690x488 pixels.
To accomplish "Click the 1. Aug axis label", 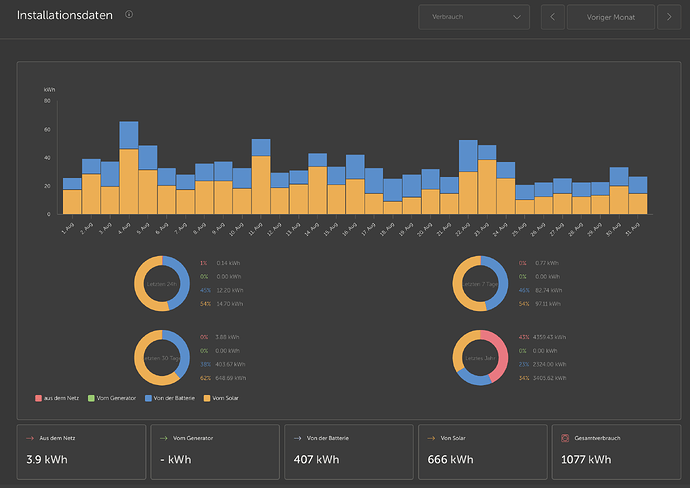I will coord(68,228).
